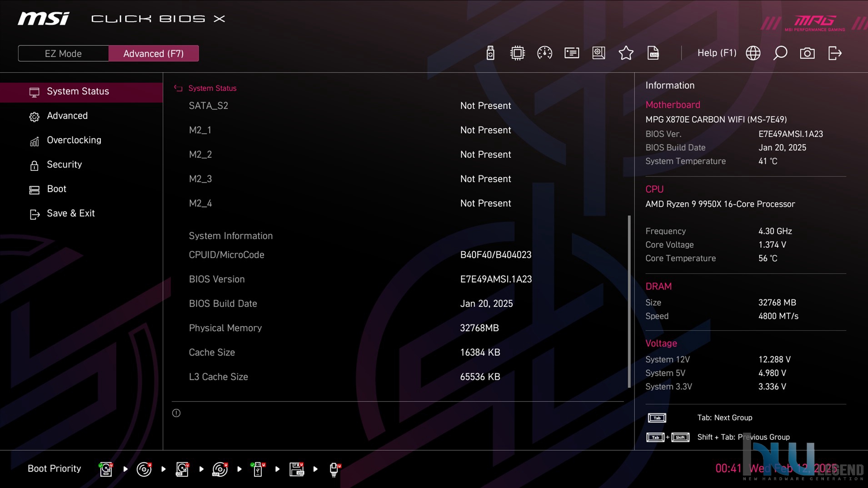868x488 pixels.
Task: Select the USB floppy boot priority icon
Action: point(297,469)
